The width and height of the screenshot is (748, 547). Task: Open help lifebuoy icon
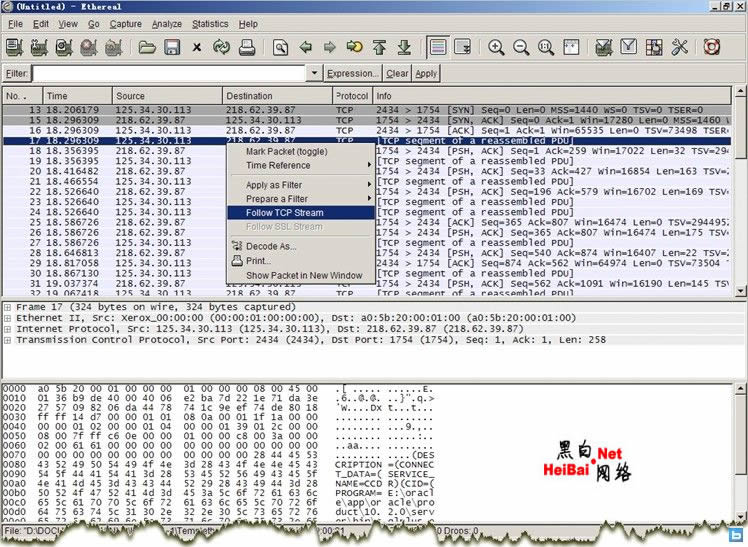click(x=711, y=47)
